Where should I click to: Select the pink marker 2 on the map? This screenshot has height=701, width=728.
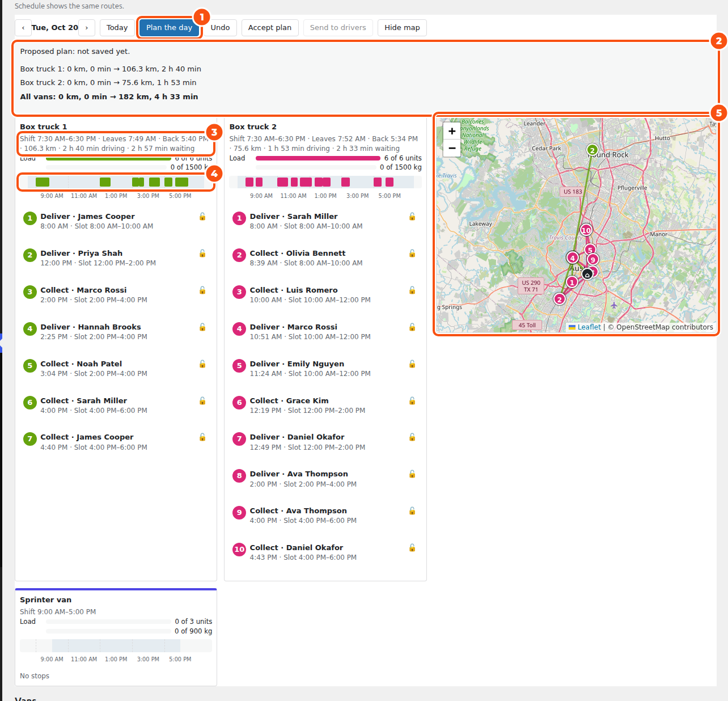click(560, 299)
